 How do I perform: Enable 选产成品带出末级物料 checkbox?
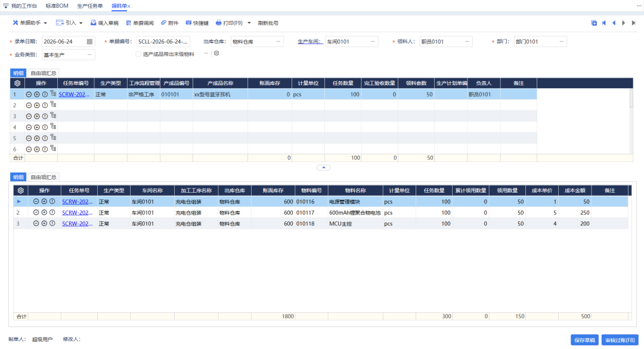(x=138, y=54)
